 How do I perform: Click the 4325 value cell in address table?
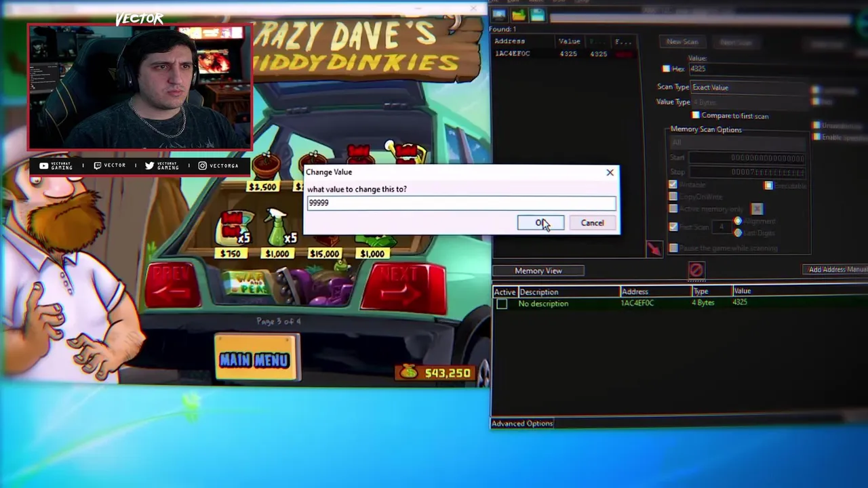point(740,302)
